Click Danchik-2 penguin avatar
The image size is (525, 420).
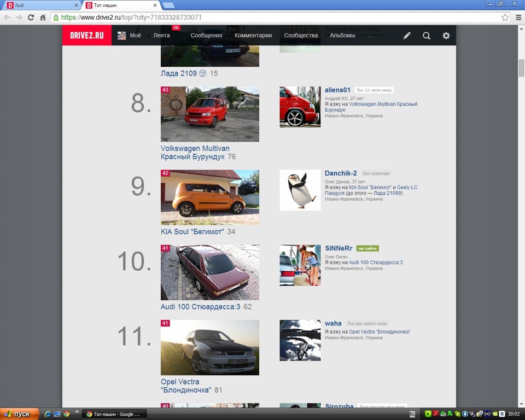click(300, 190)
